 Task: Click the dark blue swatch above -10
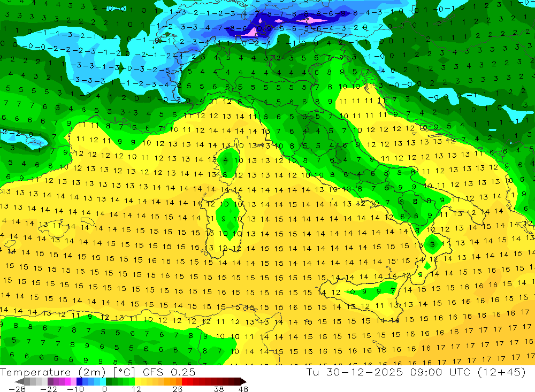(x=80, y=381)
